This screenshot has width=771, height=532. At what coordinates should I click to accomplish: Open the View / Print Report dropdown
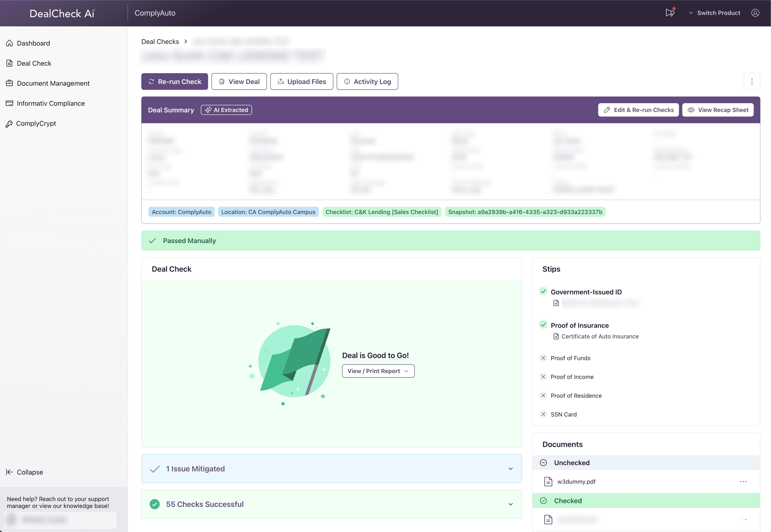tap(378, 371)
